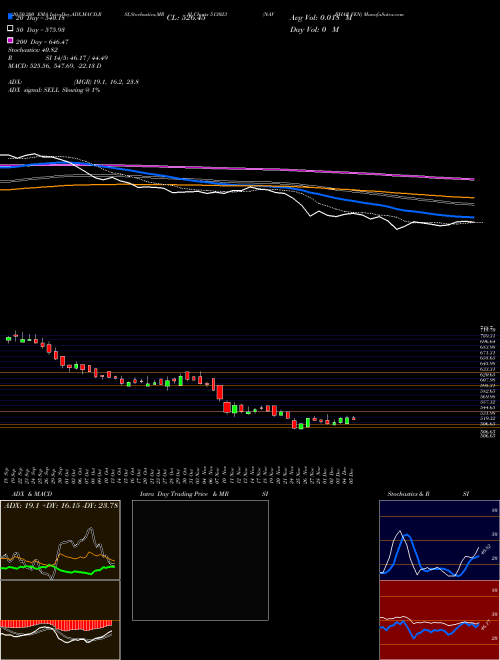Click the 'ADX signal: SELL Slowing @ 1%' line

pos(54,90)
